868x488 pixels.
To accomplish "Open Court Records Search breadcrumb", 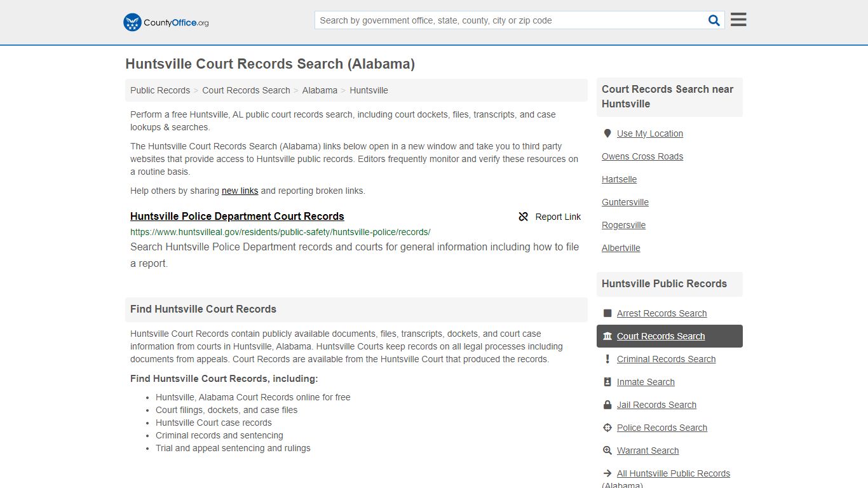I will (246, 90).
